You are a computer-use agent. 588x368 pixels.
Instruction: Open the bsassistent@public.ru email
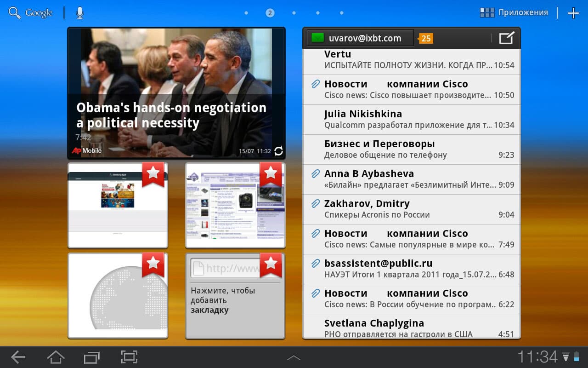(x=411, y=269)
